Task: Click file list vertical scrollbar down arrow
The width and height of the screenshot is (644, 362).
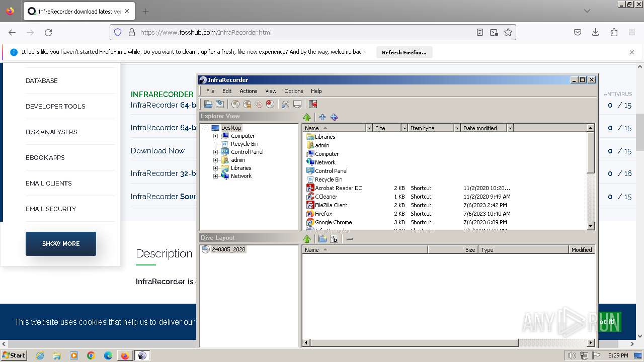Action: [x=591, y=226]
